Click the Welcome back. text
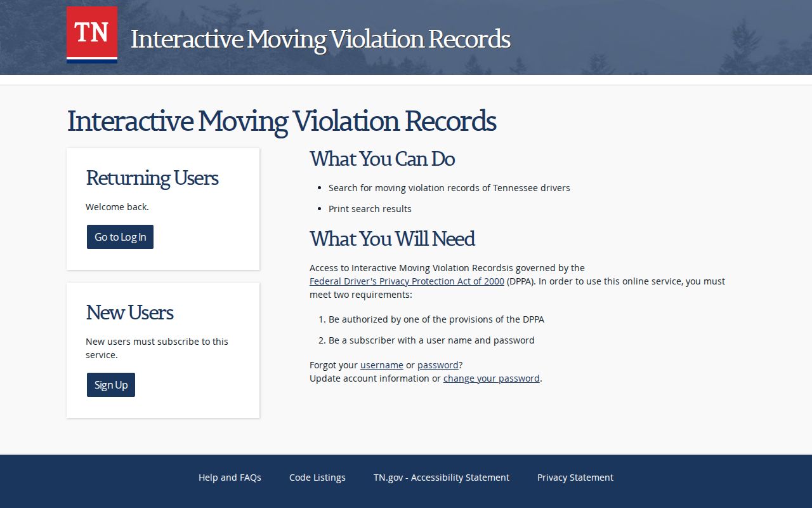 click(x=117, y=207)
